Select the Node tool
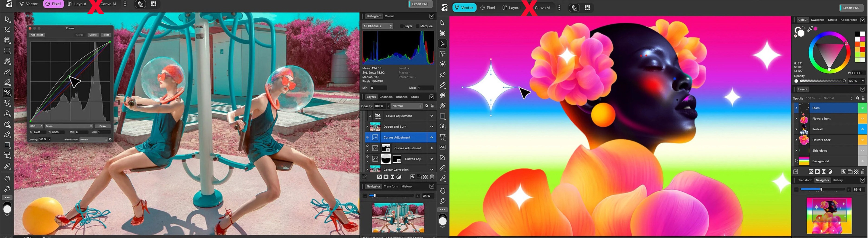Viewport: 868px width, 238px height. point(442,44)
